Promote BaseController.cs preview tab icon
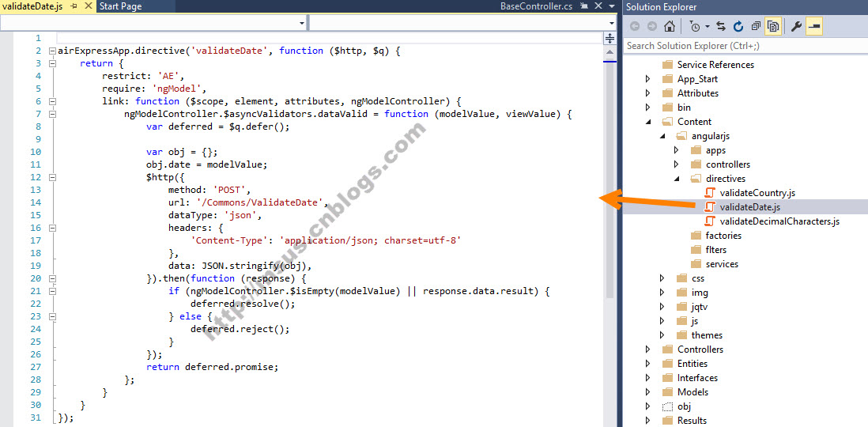This screenshot has width=868, height=427. coord(584,6)
